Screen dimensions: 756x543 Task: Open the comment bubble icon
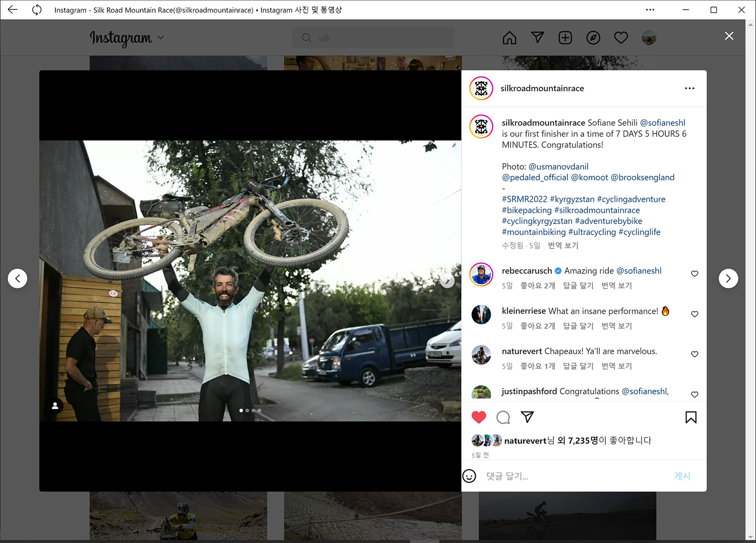tap(503, 417)
